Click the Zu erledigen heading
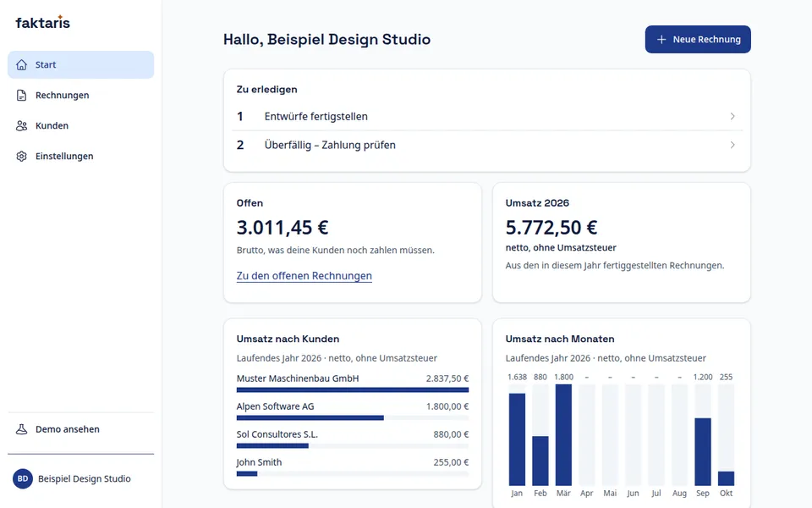 266,89
